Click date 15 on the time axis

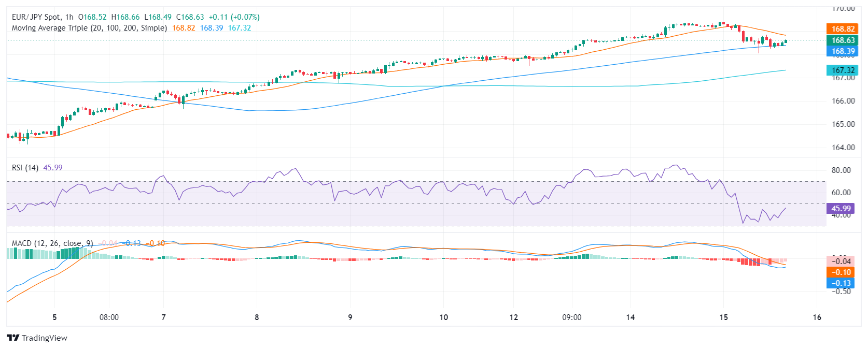pos(723,317)
